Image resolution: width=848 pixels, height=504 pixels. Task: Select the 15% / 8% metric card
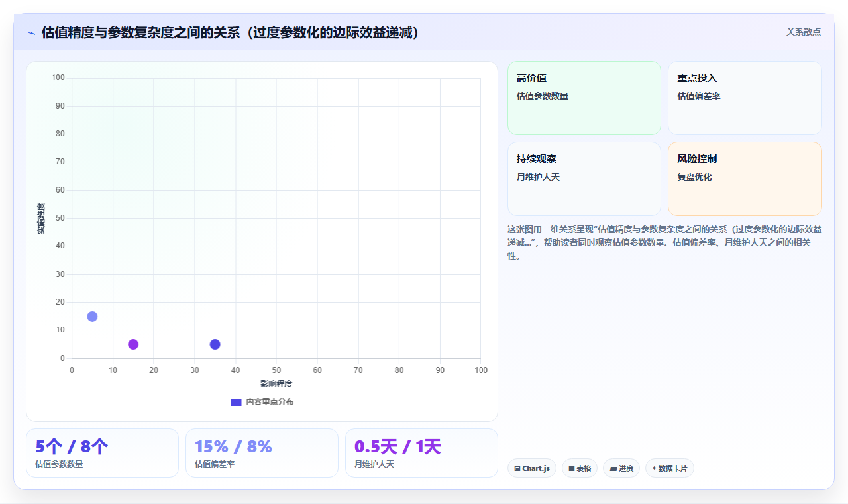262,453
